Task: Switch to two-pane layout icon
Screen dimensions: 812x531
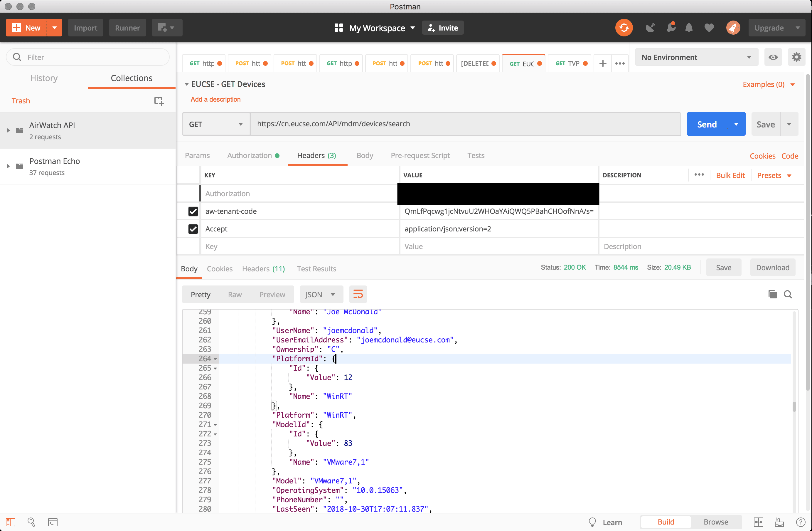Action: click(x=759, y=522)
